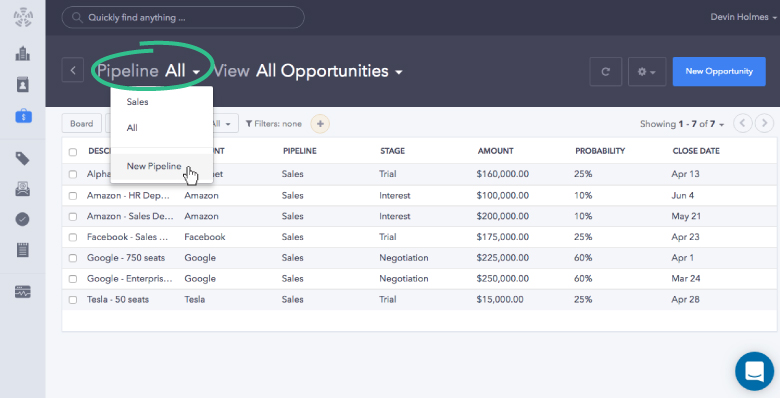Image resolution: width=780 pixels, height=398 pixels.
Task: Open Tasks checkmark icon in sidebar
Action: coord(22,219)
